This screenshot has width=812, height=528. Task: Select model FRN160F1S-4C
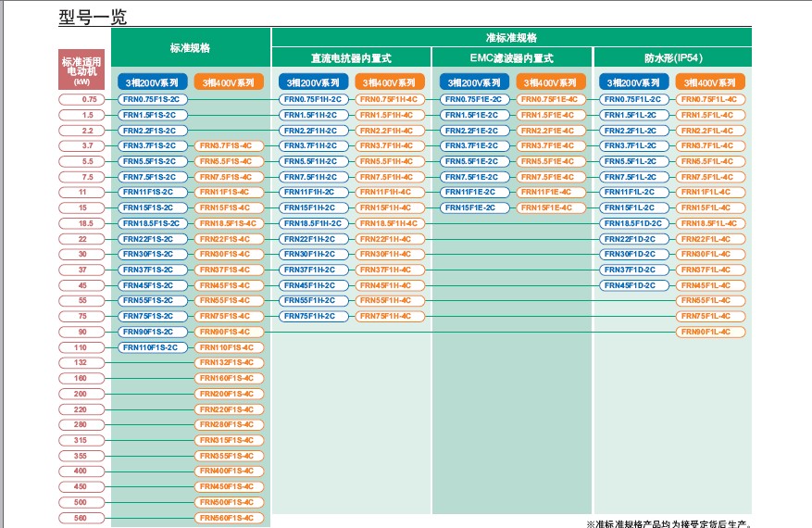pyautogui.click(x=229, y=378)
